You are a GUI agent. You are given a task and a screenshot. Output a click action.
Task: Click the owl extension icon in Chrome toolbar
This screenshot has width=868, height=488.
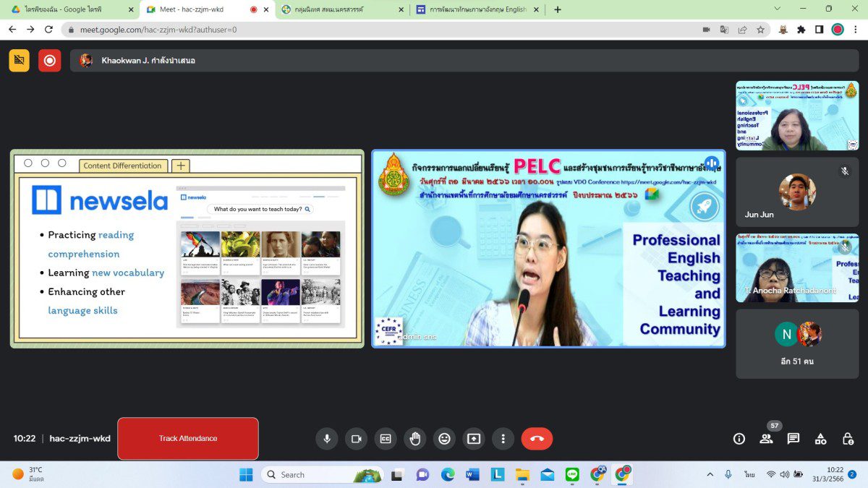[783, 30]
